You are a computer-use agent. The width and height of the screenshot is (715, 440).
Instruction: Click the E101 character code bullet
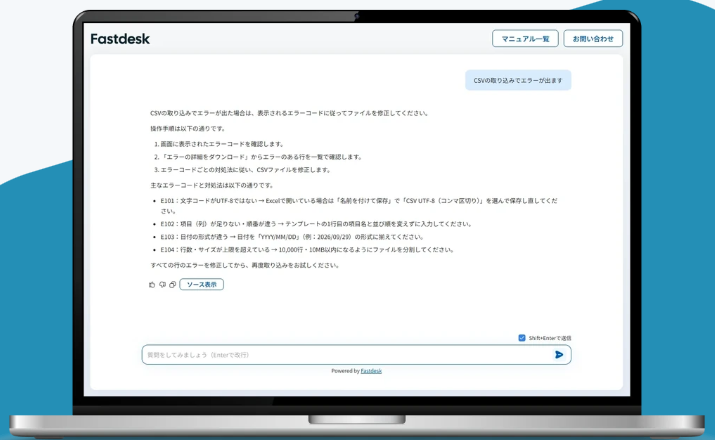(359, 206)
